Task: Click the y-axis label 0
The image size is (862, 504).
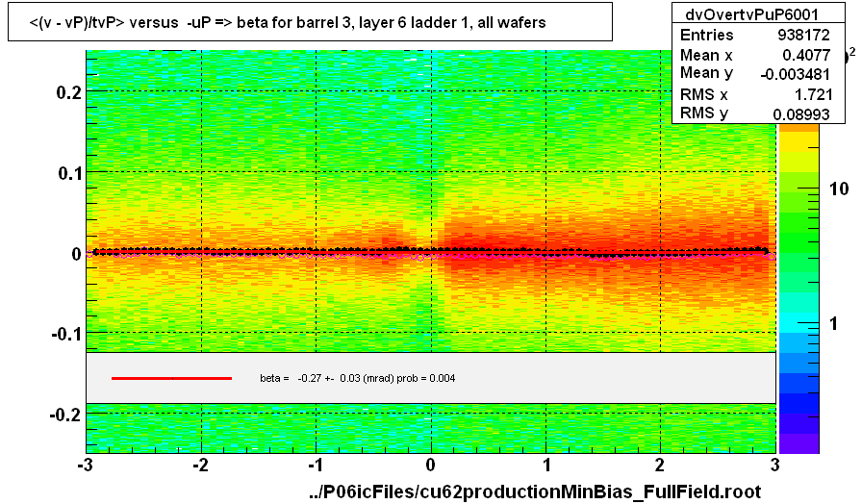Action: tap(77, 254)
